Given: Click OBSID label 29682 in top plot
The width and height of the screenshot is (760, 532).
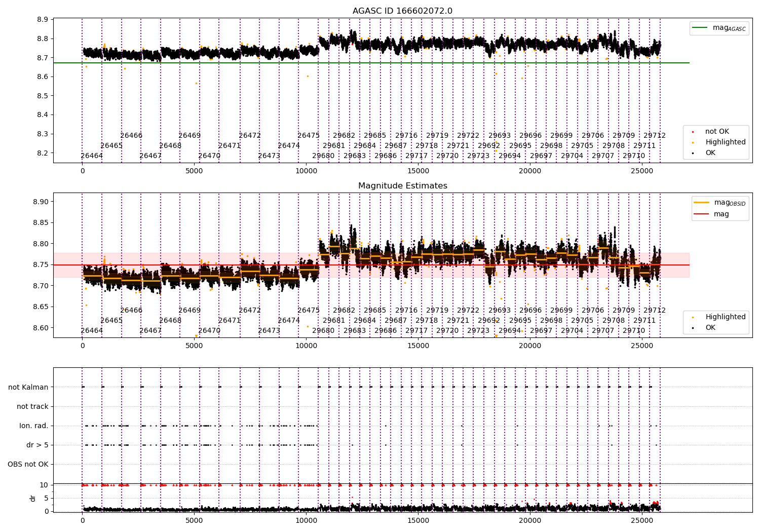Looking at the screenshot, I should click(344, 136).
